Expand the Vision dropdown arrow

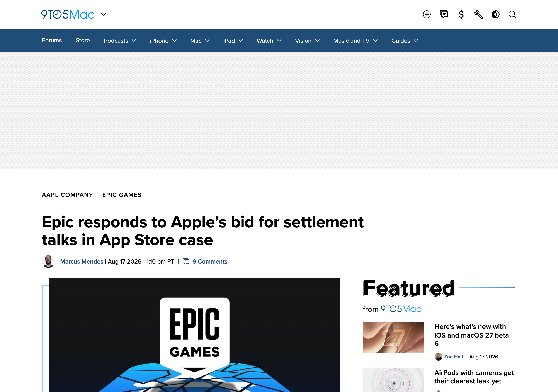click(x=317, y=41)
